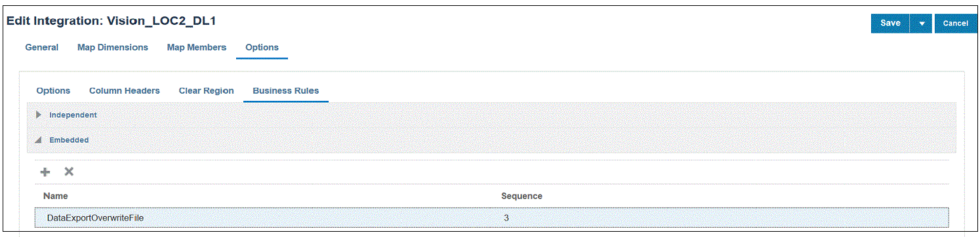Image resolution: width=980 pixels, height=237 pixels.
Task: Click the Name column header
Action: (56, 196)
